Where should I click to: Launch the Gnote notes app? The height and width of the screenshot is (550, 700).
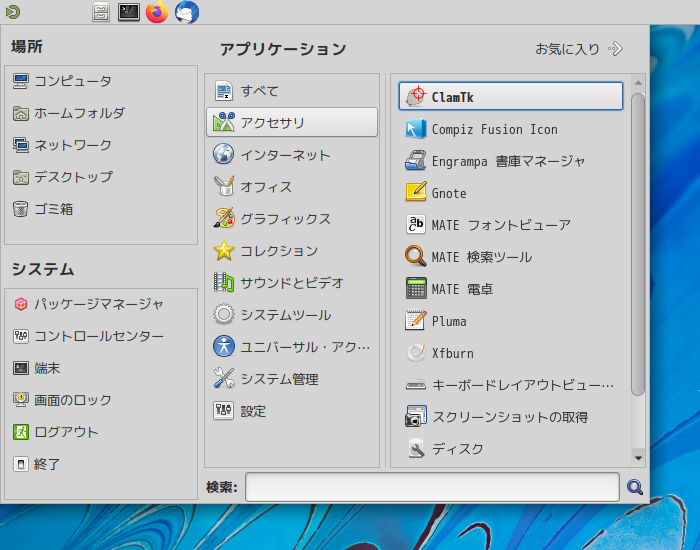511,193
